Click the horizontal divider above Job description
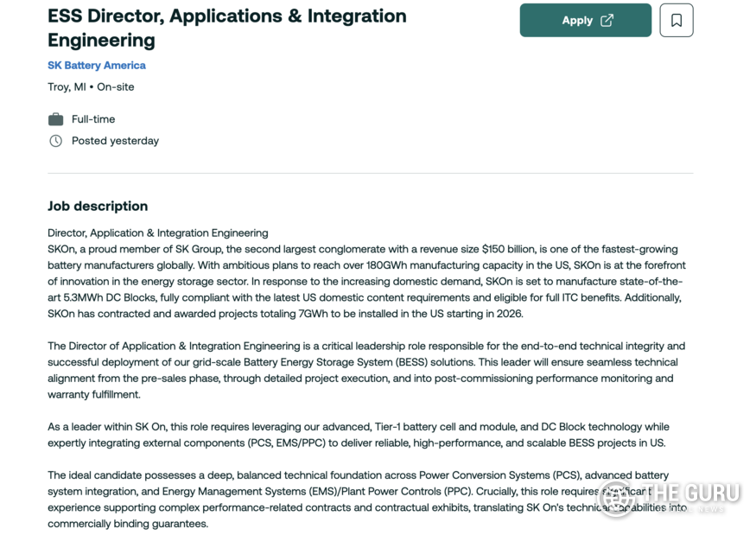 coord(370,173)
